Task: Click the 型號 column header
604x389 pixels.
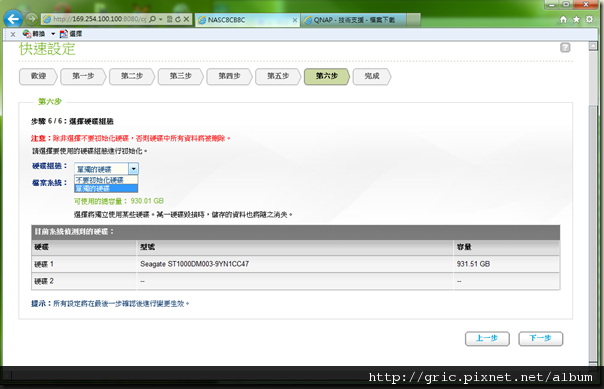Action: (x=295, y=247)
